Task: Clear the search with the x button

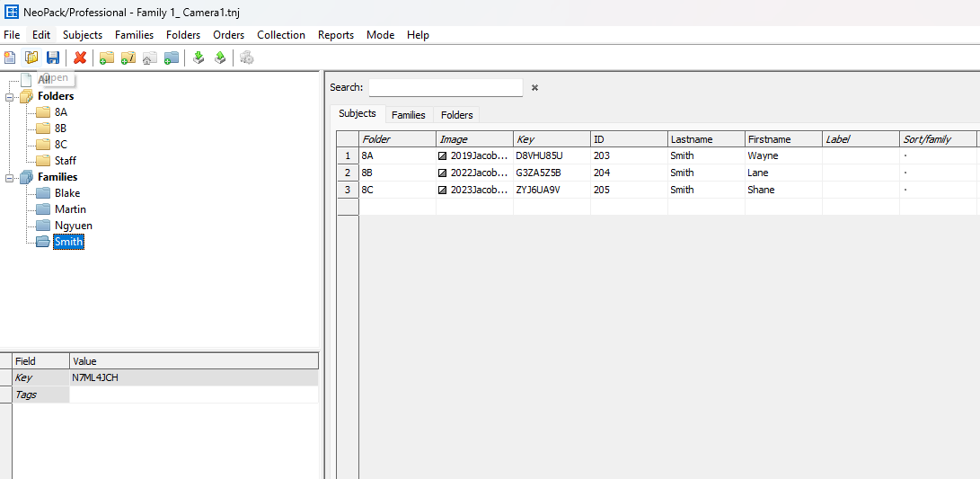Action: point(534,88)
